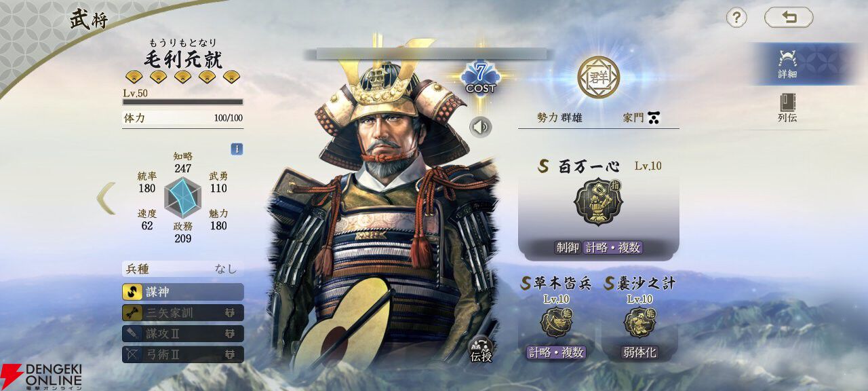The width and height of the screenshot is (868, 391).
Task: Click the level experience bar
Action: coord(183,102)
